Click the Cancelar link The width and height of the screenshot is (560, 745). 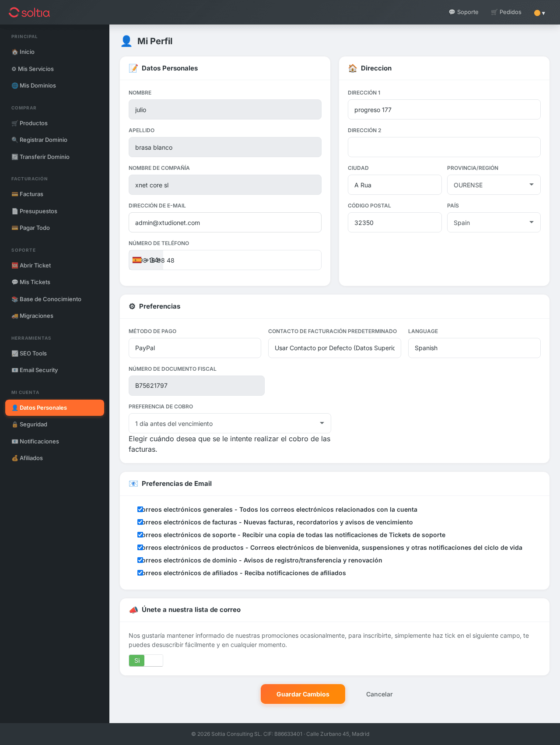coord(379,694)
